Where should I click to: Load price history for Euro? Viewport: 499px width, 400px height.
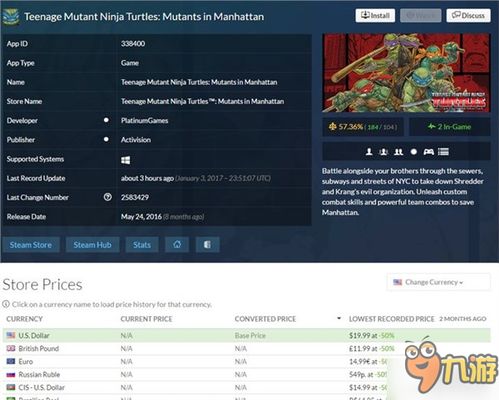[x=26, y=362]
